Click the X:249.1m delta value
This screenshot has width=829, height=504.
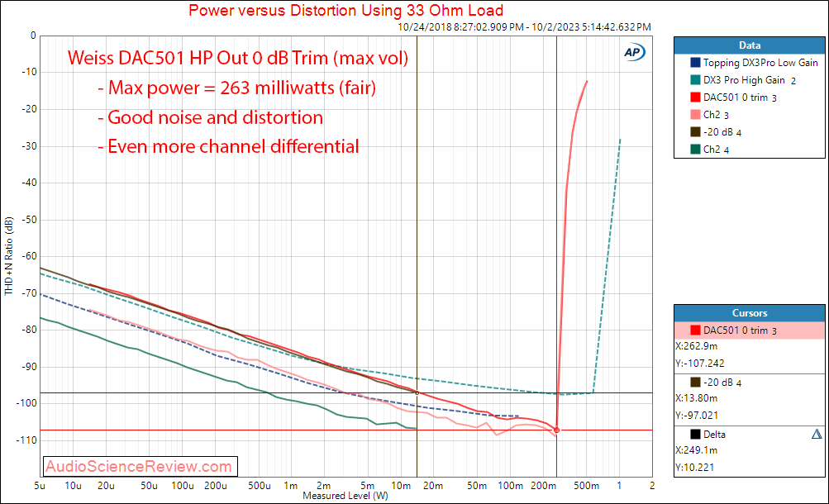coord(696,450)
